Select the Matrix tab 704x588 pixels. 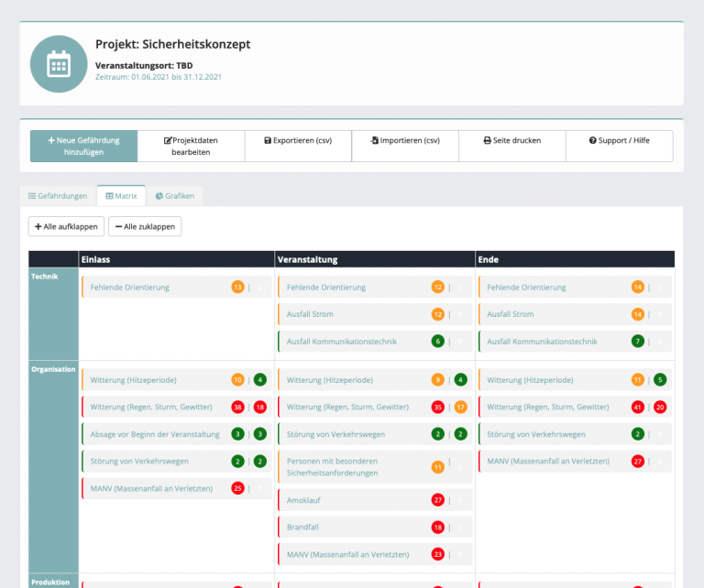121,196
